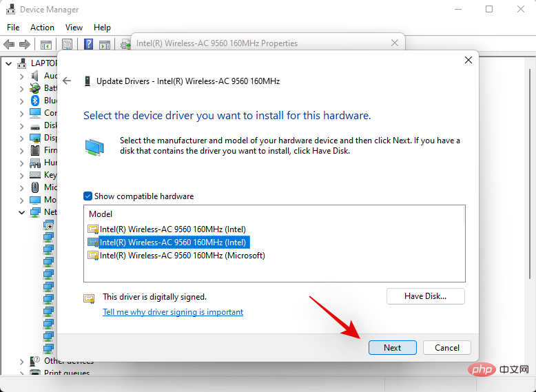Click the Print queues printer icon in tree

(x=35, y=373)
